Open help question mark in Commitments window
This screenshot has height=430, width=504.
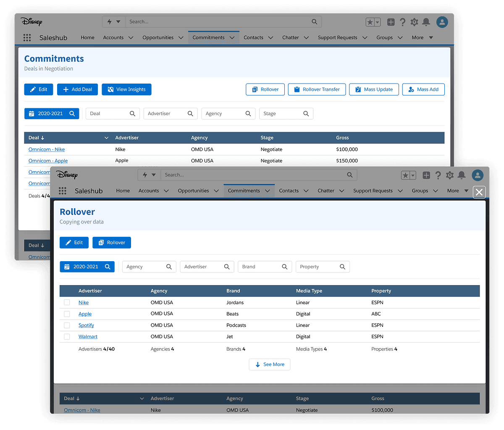[x=403, y=22]
